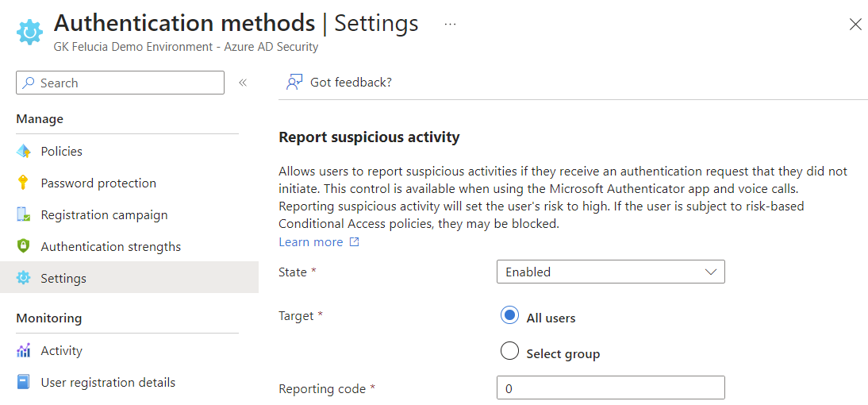Screen dimensions: 868x405
Task: Open the ellipsis more options menu
Action: (450, 25)
